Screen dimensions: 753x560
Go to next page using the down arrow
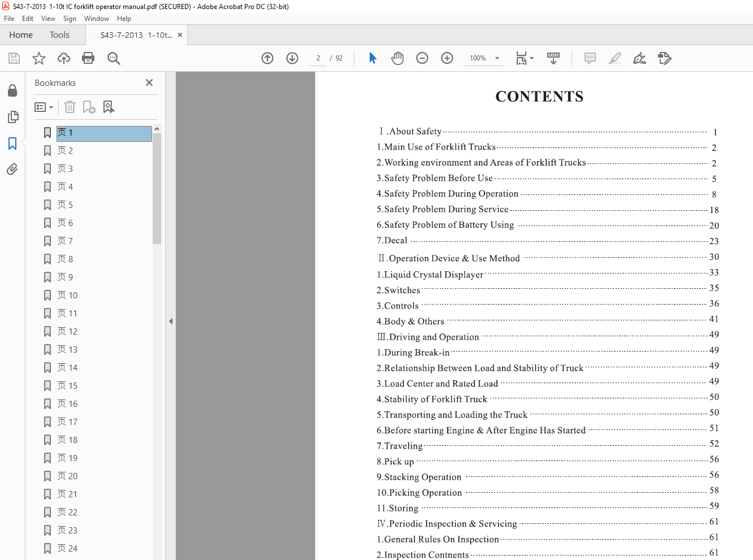click(x=292, y=58)
